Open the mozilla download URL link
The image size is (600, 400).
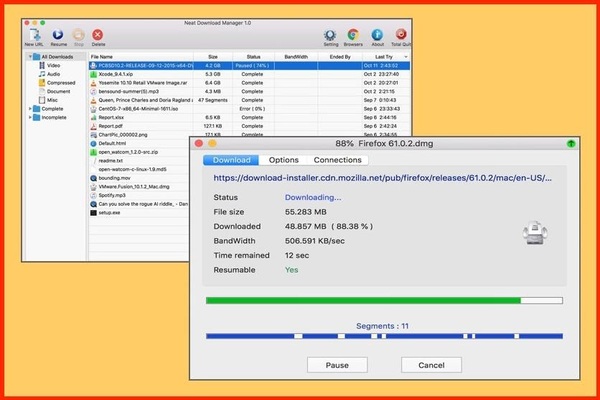pos(382,178)
